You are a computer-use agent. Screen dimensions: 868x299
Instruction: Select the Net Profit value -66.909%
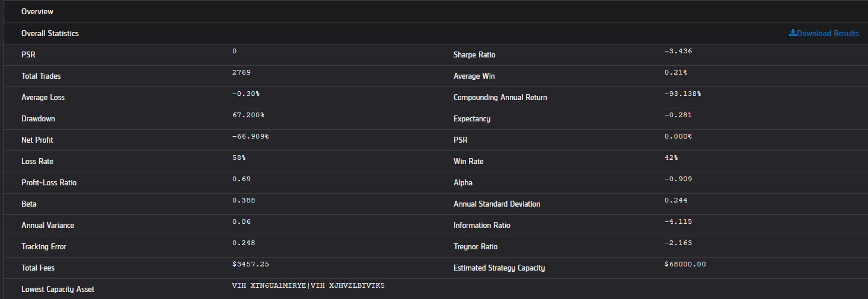250,136
